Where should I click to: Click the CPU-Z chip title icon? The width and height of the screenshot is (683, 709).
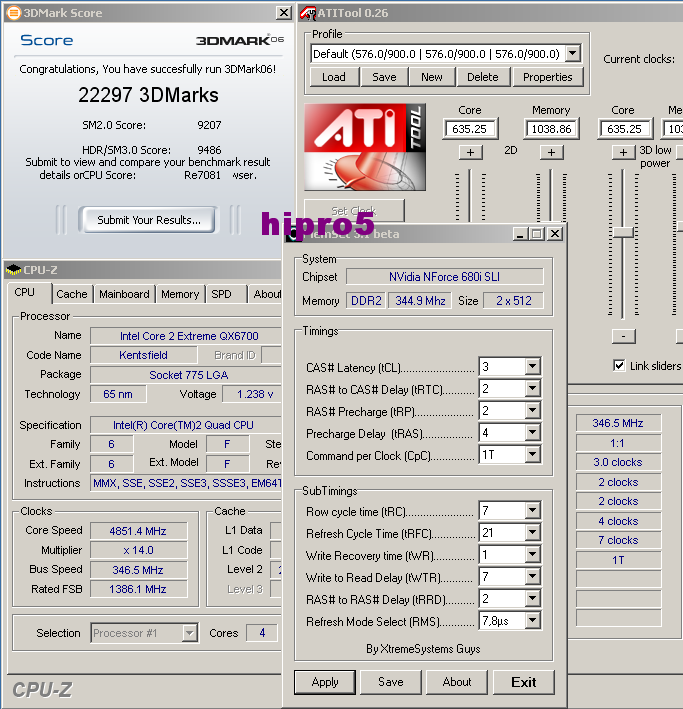click(14, 270)
